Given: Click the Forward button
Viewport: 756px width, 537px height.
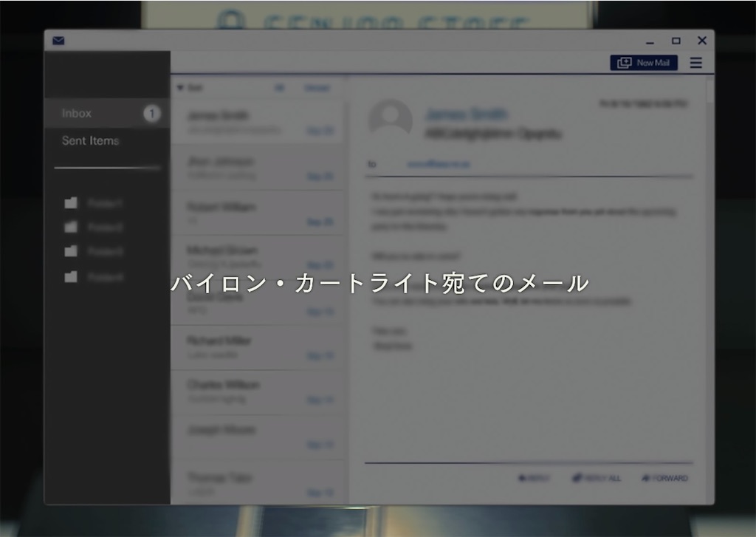Looking at the screenshot, I should click(665, 478).
